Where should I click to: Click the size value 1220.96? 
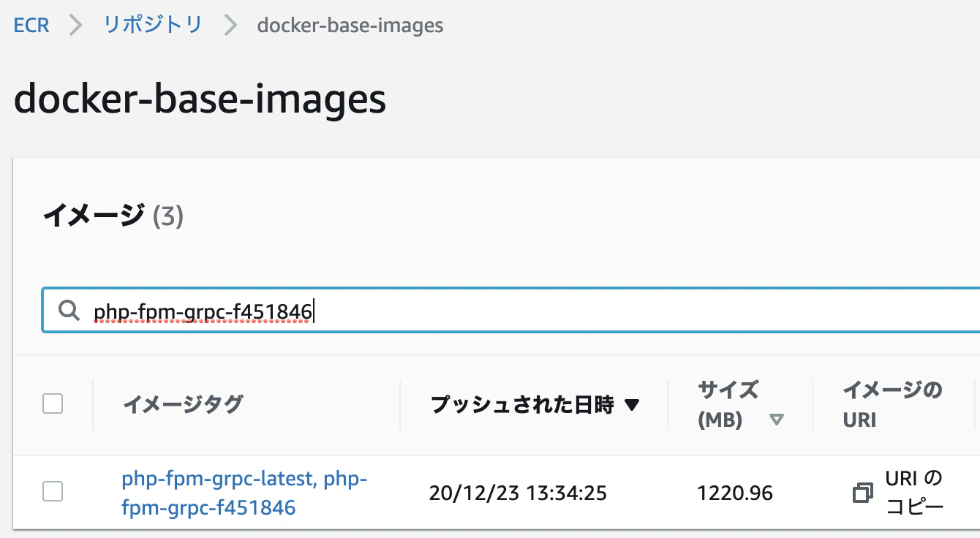735,493
